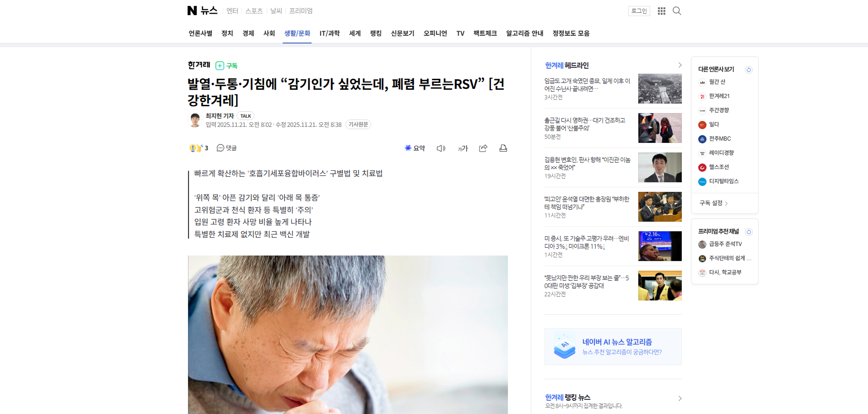Open the 기사원문 link

358,125
